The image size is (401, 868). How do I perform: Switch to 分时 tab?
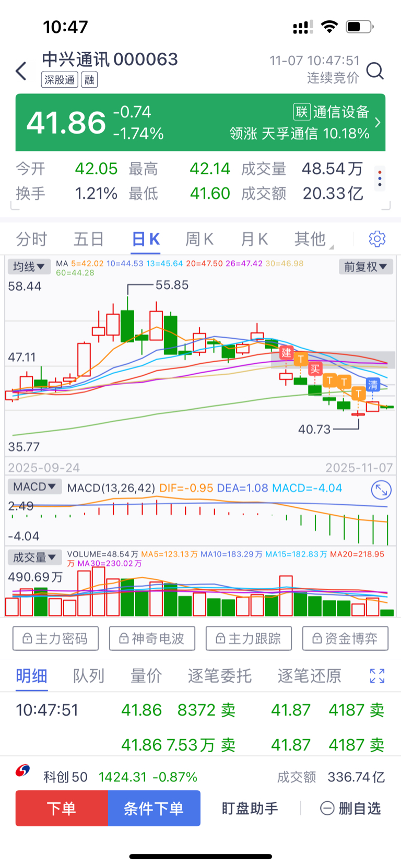(x=31, y=239)
